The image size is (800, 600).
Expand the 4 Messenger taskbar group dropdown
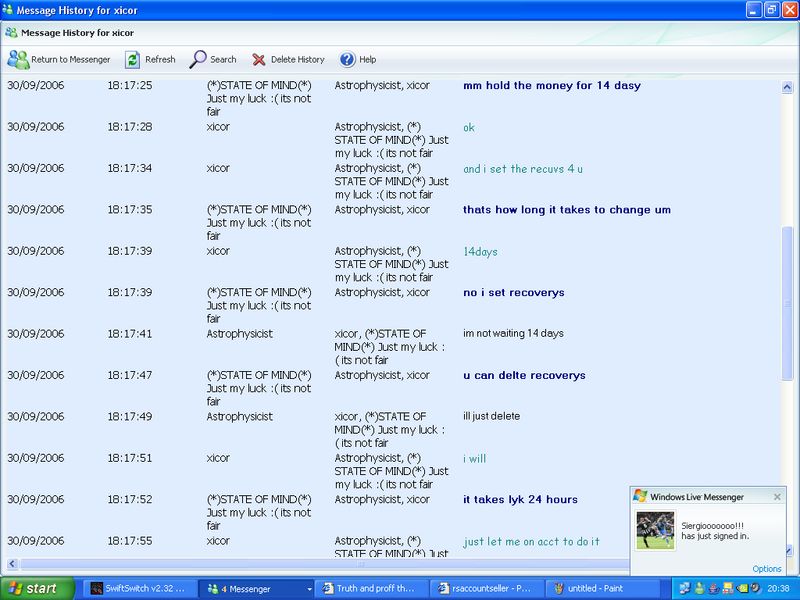coord(310,589)
